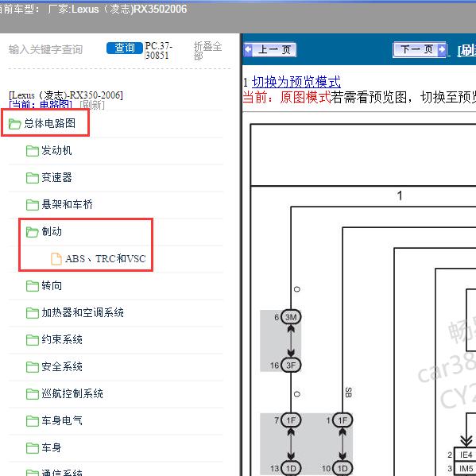Click the folder icon beside 车身电气
The width and height of the screenshot is (476, 476).
point(32,420)
